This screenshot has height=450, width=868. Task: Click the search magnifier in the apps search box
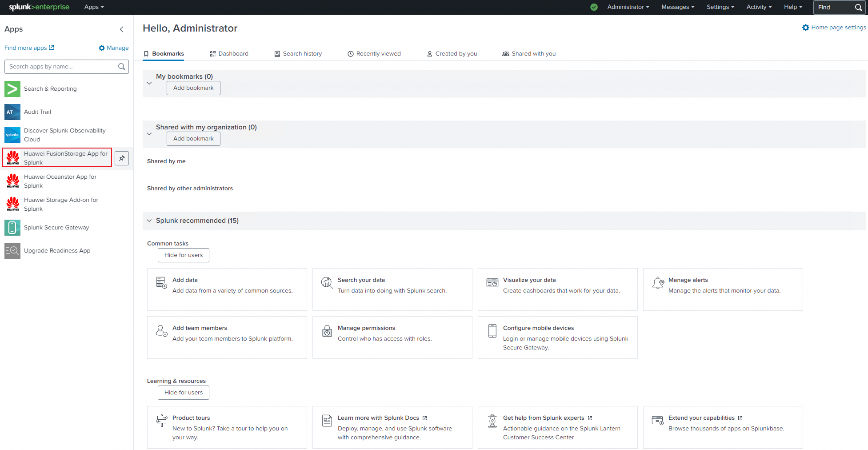point(121,67)
